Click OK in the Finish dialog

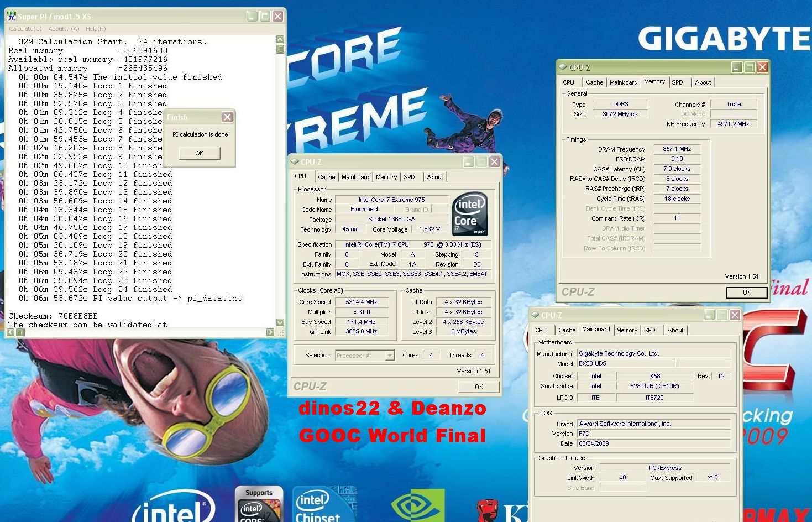pos(199,153)
